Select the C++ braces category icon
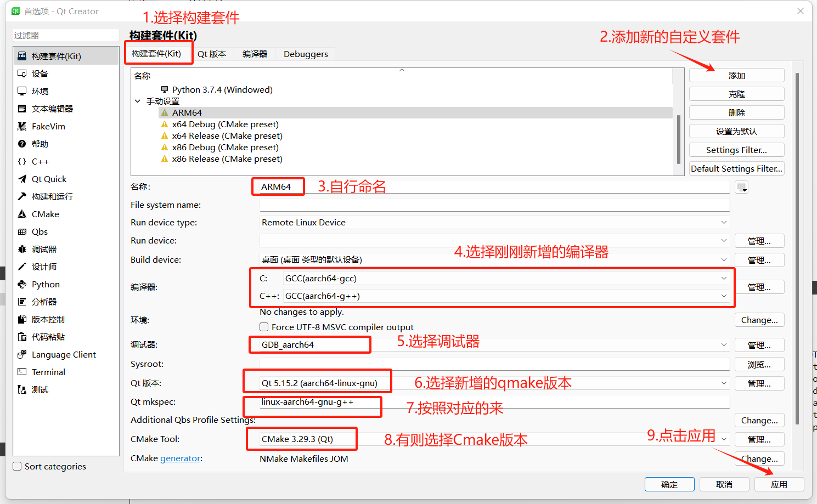817x504 pixels. point(22,161)
